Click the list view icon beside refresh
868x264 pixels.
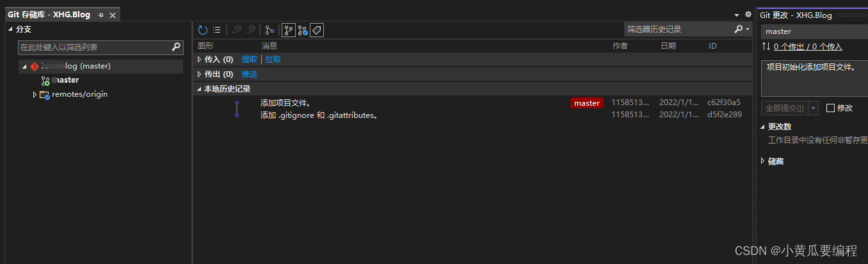pyautogui.click(x=217, y=29)
